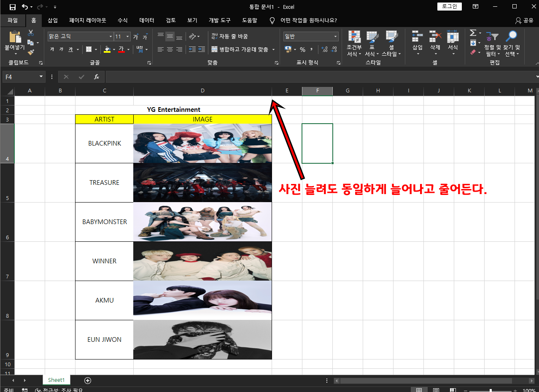Viewport: 539px width, 392px height.
Task: Click the Insert Function fx icon
Action: 97,77
